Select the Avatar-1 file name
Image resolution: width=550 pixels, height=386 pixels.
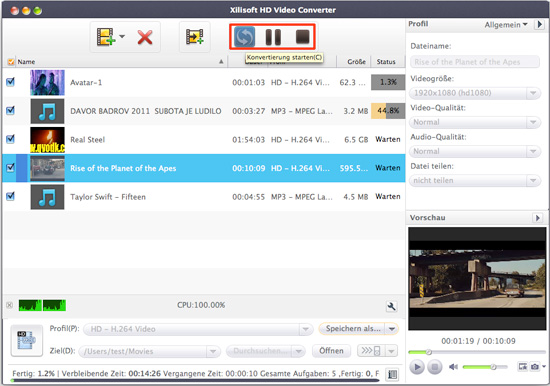[86, 82]
